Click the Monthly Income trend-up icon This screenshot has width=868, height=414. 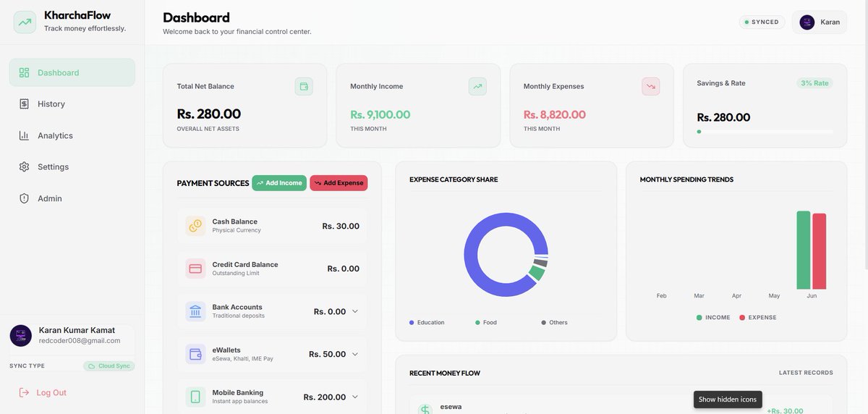click(x=477, y=86)
